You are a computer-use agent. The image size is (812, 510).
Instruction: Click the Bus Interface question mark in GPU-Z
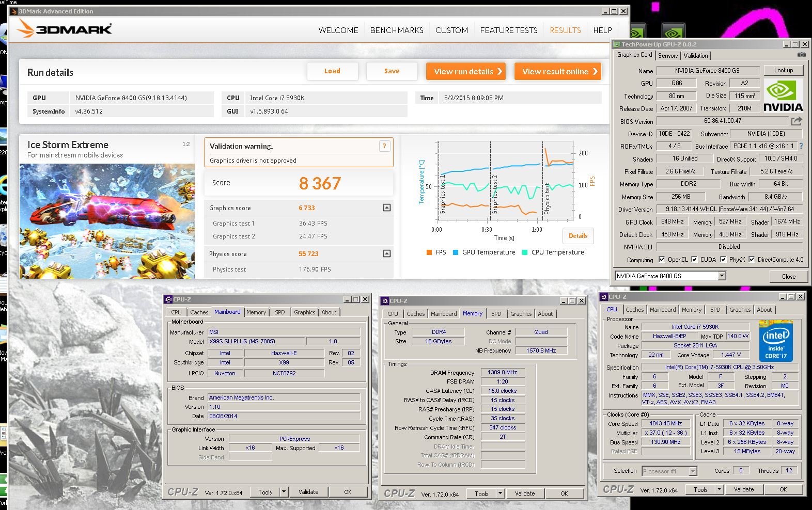(x=801, y=146)
